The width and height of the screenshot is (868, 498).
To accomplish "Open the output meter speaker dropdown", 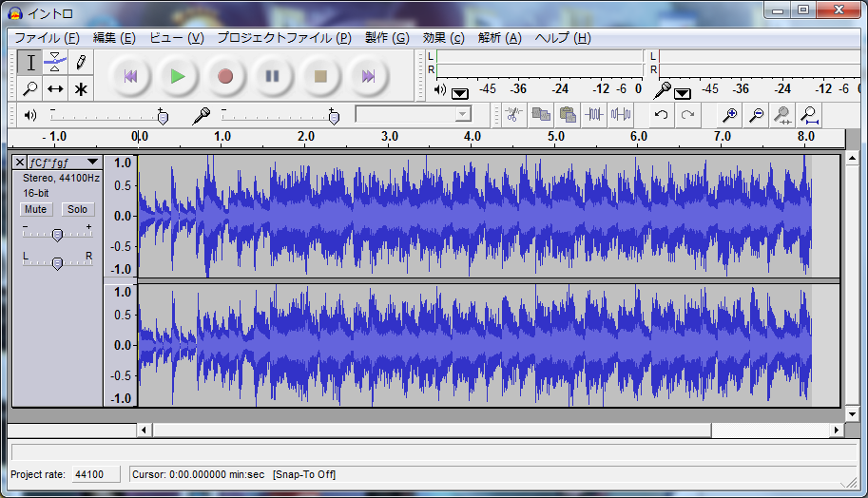I will click(460, 93).
